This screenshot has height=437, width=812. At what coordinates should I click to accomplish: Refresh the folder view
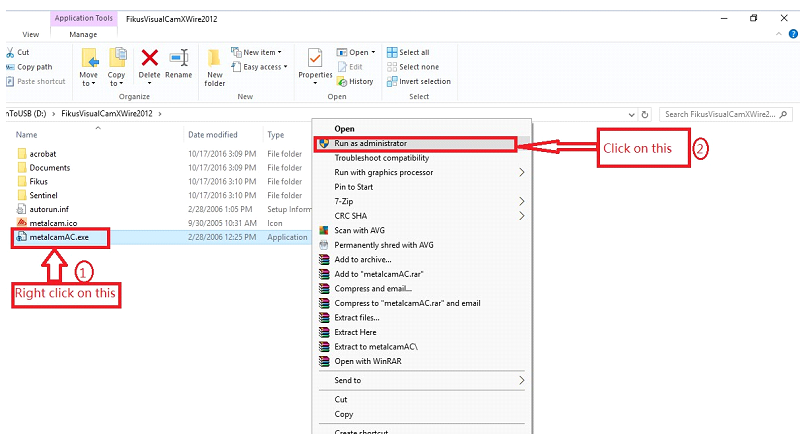645,114
